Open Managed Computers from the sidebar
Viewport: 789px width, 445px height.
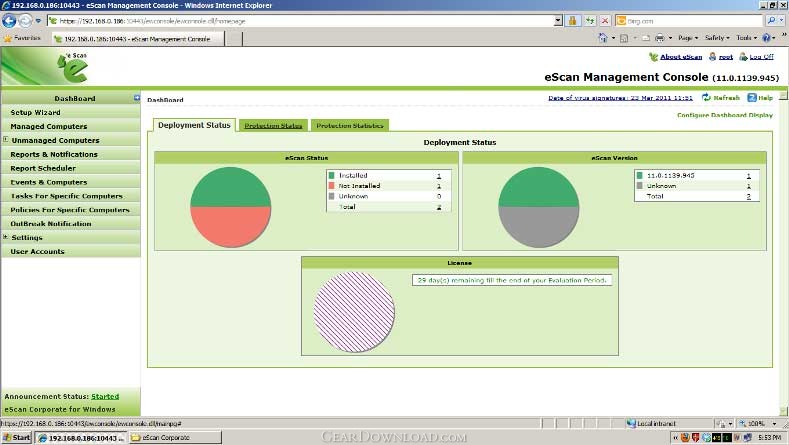coord(48,126)
